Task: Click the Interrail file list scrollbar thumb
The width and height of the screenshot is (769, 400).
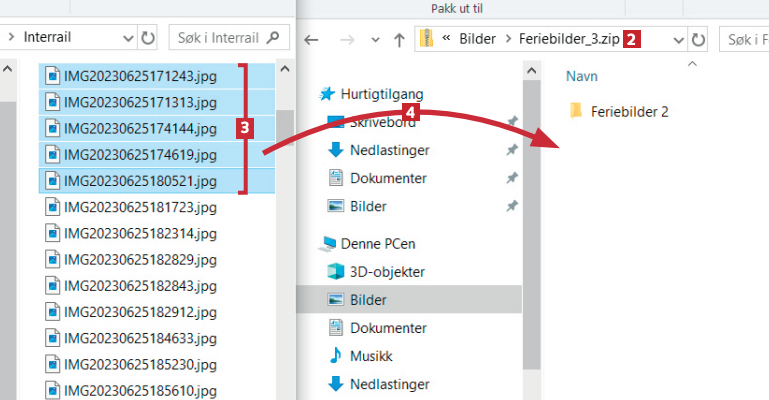Action: [284, 127]
